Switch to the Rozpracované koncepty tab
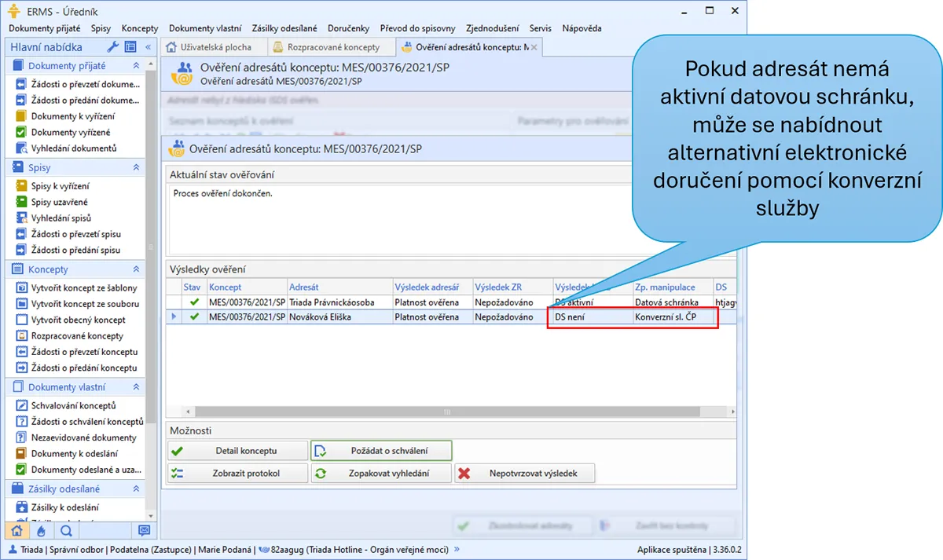The width and height of the screenshot is (943, 560). pyautogui.click(x=332, y=47)
